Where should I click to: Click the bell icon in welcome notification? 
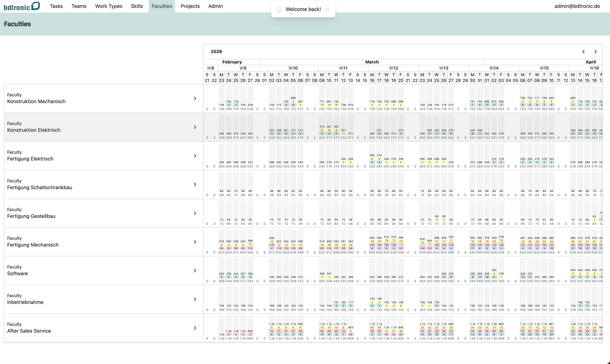(x=279, y=9)
